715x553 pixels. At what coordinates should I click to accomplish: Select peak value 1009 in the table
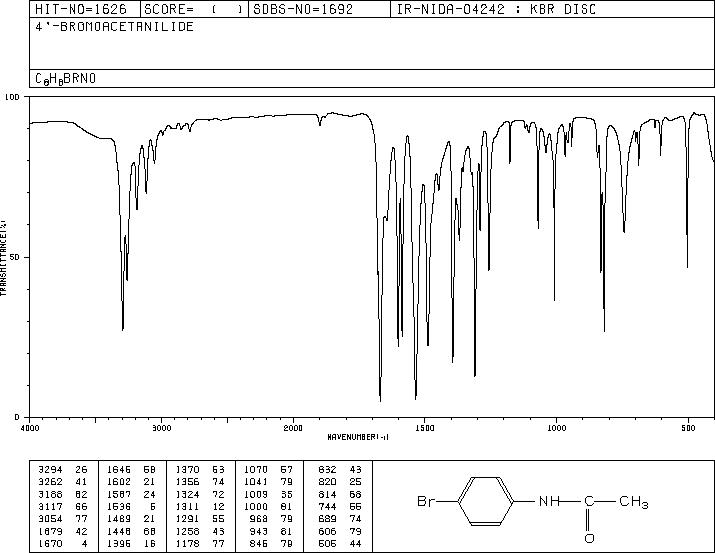pos(256,494)
